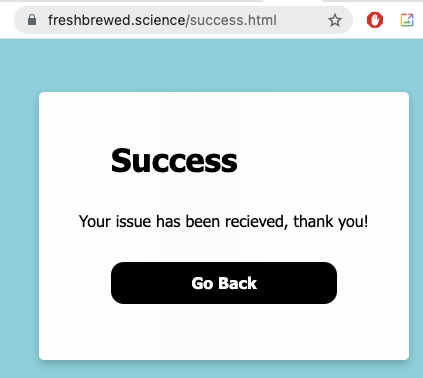The height and width of the screenshot is (378, 423).
Task: Click the Go Back button
Action: coord(224,283)
